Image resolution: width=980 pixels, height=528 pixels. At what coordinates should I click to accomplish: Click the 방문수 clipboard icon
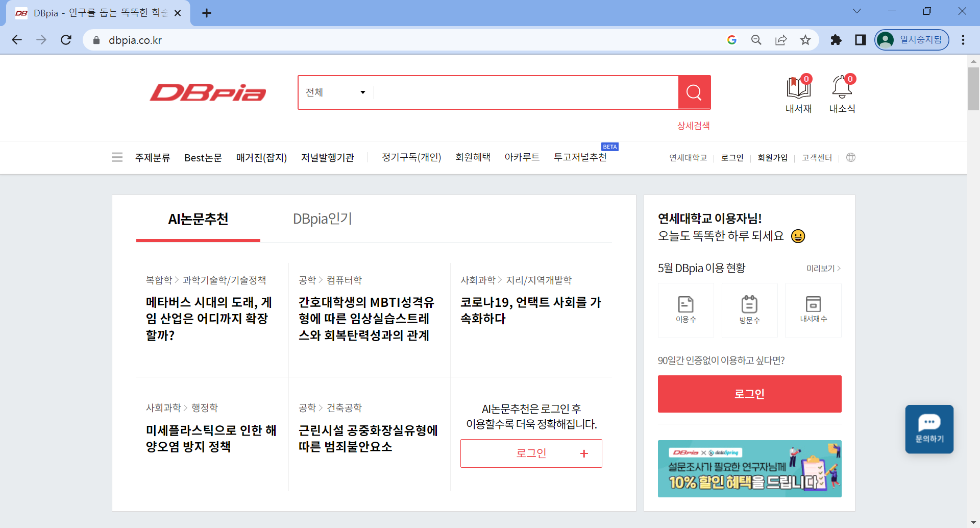pos(749,305)
